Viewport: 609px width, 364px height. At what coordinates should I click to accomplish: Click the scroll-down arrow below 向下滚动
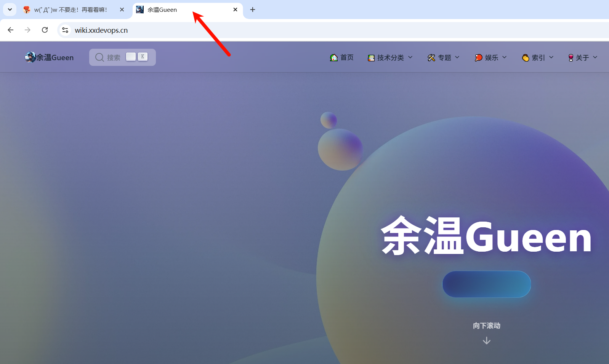point(486,341)
